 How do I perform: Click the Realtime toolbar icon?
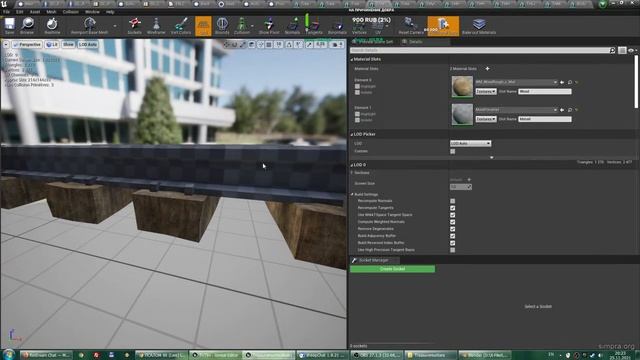[x=52, y=25]
